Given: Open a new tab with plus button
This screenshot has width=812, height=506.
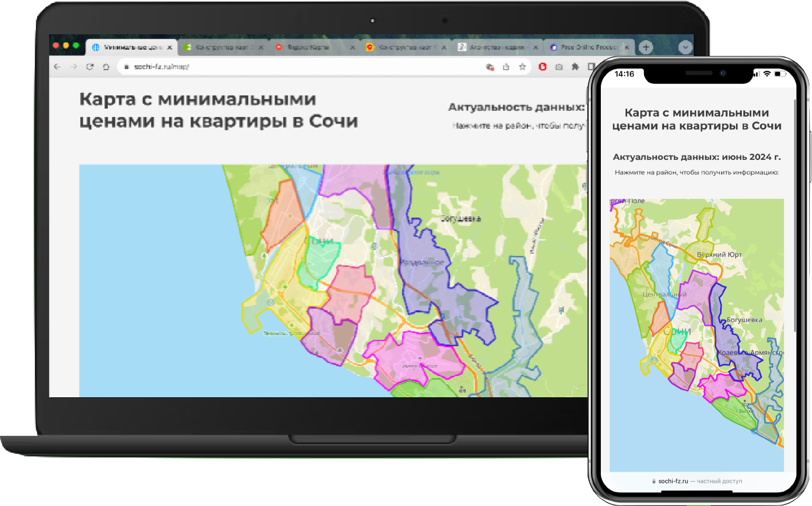Looking at the screenshot, I should (646, 47).
